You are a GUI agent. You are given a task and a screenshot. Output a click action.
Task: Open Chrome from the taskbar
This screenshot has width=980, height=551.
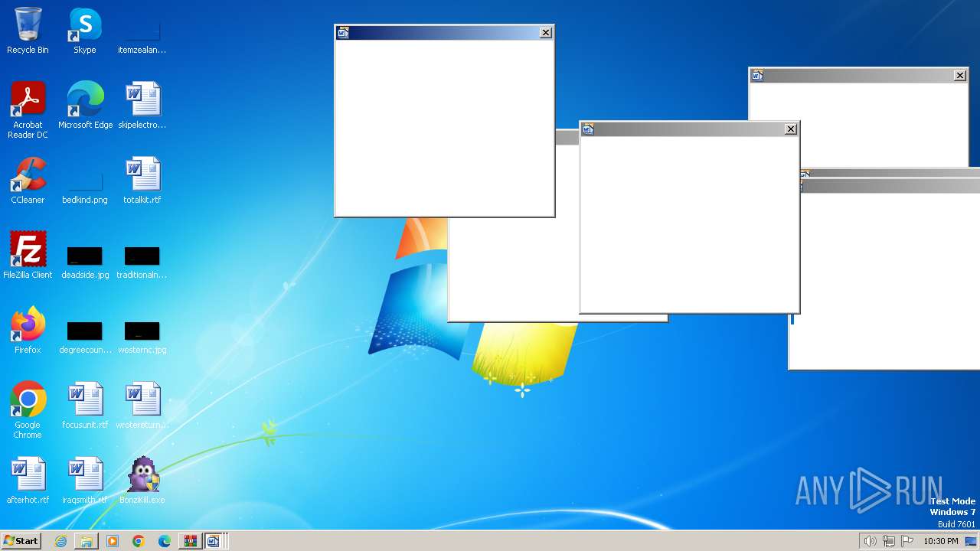click(x=139, y=541)
